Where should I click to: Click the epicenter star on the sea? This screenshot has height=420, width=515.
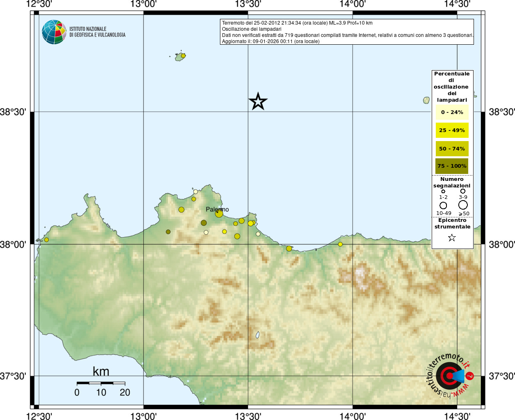[x=258, y=101]
